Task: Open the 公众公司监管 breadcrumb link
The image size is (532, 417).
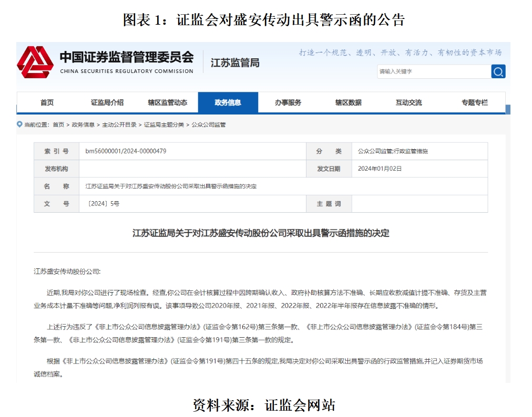Action: 209,125
